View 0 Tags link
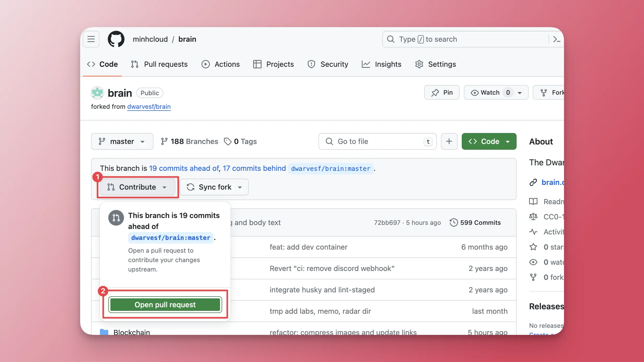The height and width of the screenshot is (362, 644). coord(240,141)
